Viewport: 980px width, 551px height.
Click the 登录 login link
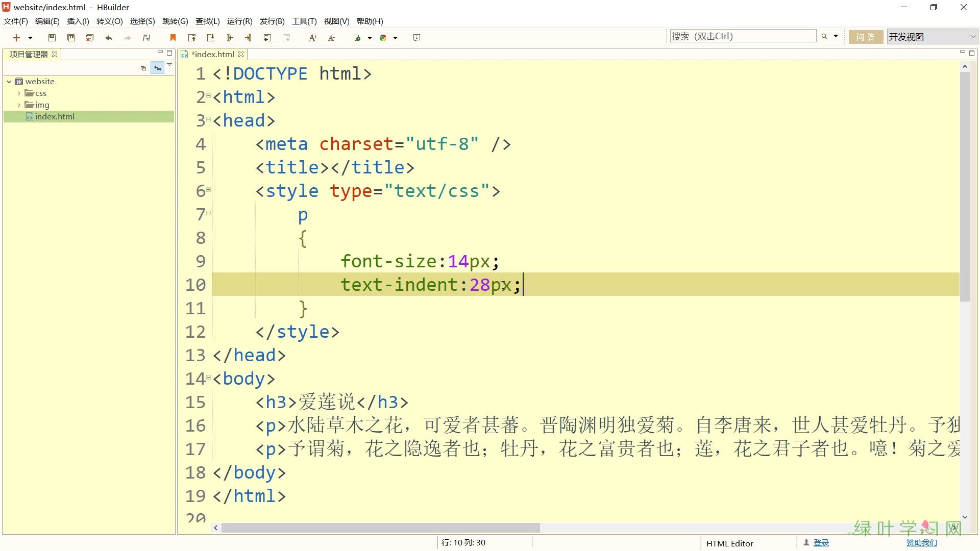click(x=821, y=543)
